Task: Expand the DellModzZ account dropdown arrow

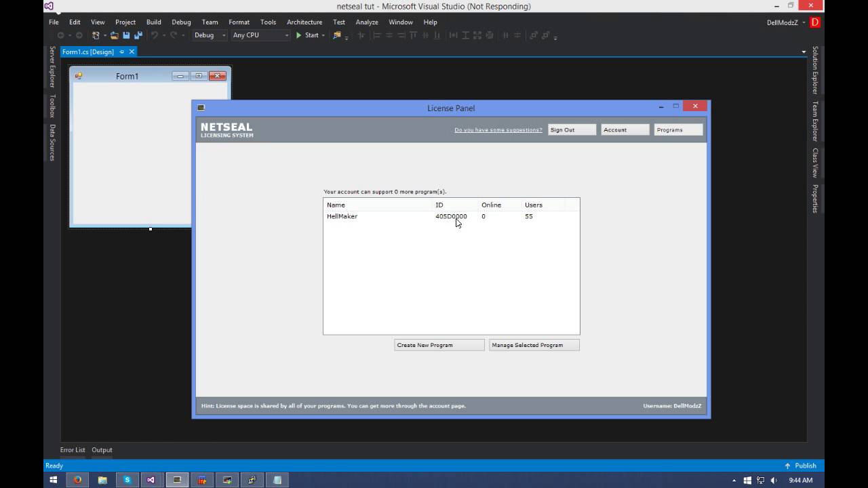Action: point(804,22)
